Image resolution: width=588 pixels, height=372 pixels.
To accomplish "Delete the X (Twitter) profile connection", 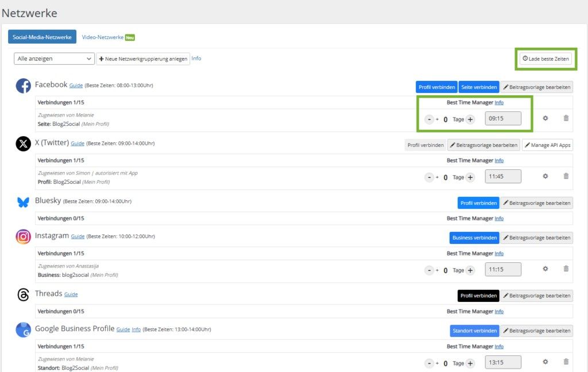I will click(x=566, y=176).
